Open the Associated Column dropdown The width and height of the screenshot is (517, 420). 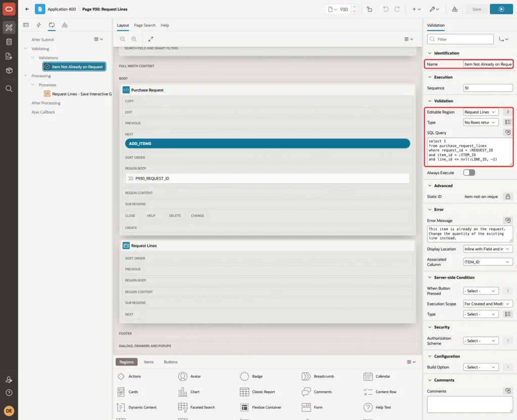pyautogui.click(x=488, y=262)
